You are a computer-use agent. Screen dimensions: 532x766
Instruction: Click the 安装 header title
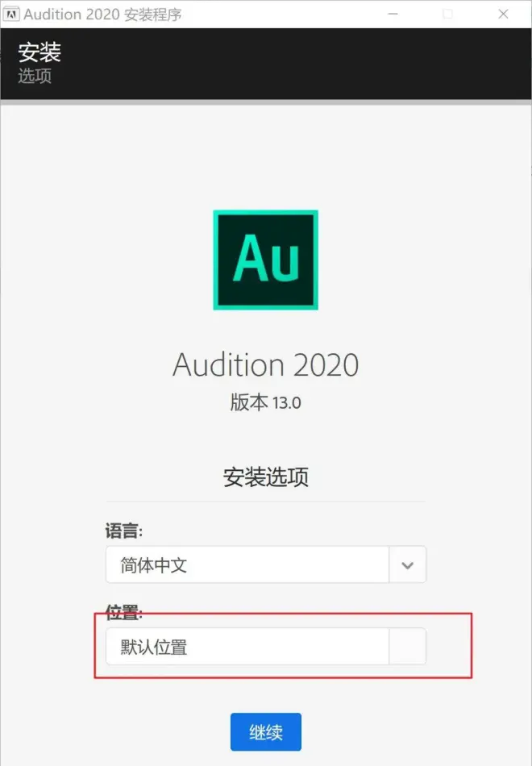point(39,53)
